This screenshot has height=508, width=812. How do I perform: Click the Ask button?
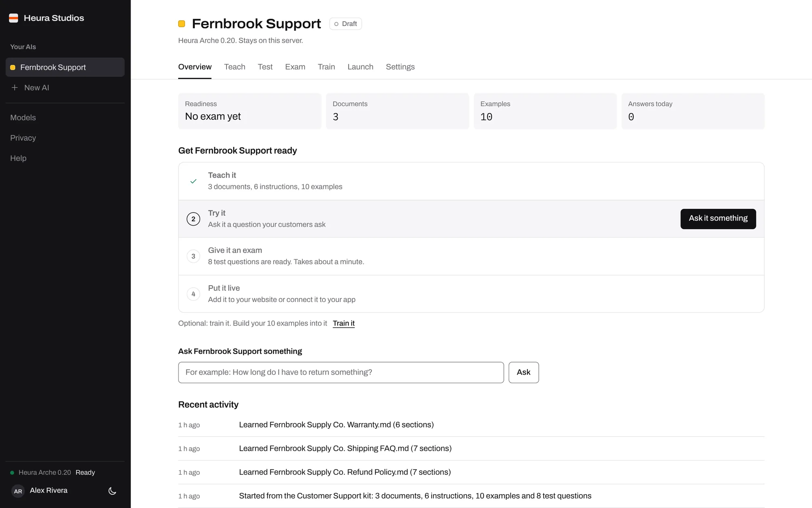524,372
